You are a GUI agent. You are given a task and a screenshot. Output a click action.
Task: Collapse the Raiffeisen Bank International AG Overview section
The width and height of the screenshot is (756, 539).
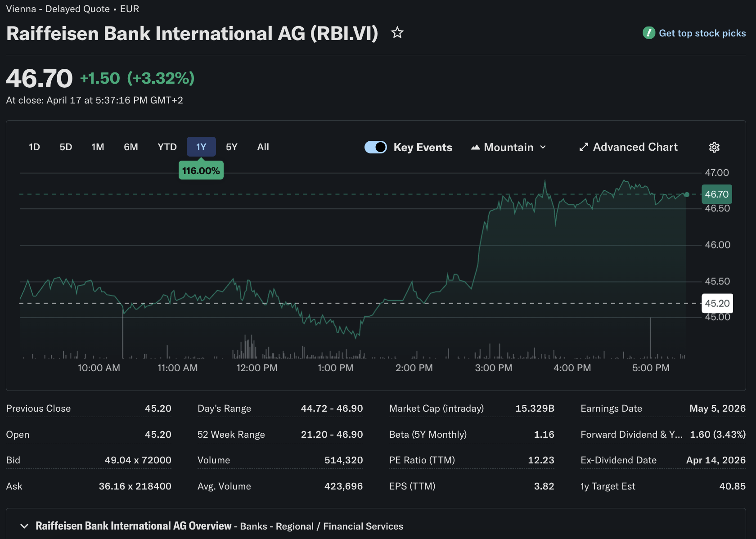tap(24, 526)
